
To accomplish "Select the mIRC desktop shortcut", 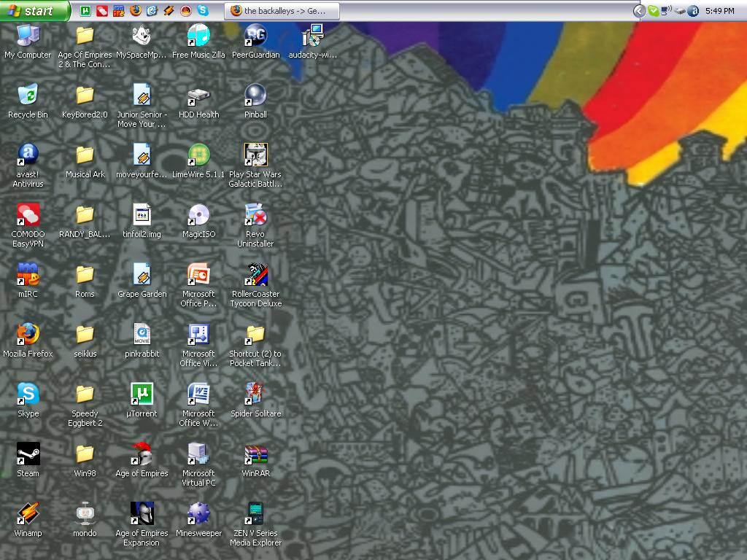I will 28,274.
